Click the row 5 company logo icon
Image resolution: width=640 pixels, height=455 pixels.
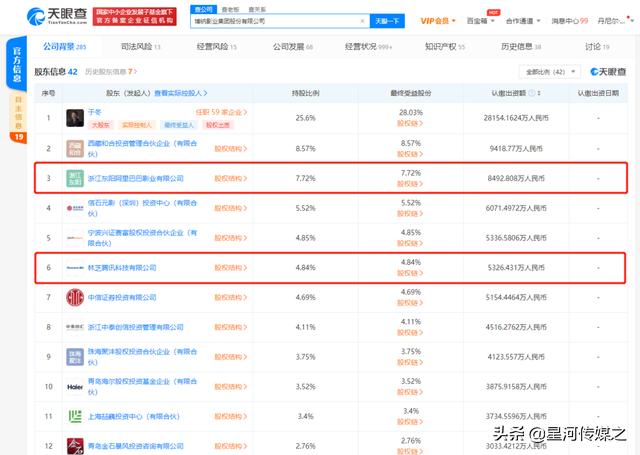pyautogui.click(x=75, y=237)
